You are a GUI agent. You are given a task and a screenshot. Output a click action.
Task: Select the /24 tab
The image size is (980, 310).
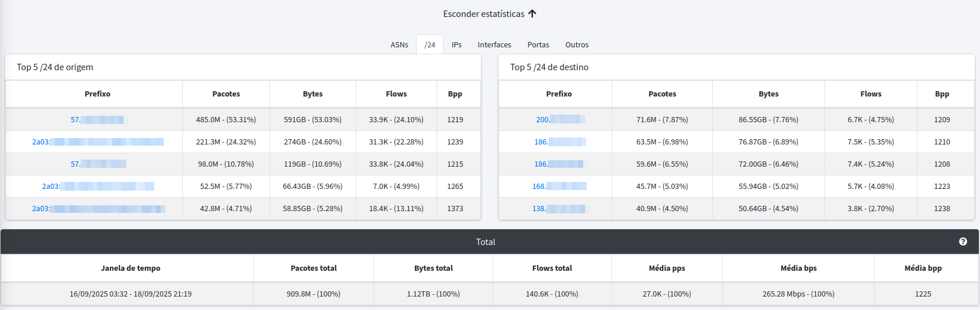click(x=430, y=45)
